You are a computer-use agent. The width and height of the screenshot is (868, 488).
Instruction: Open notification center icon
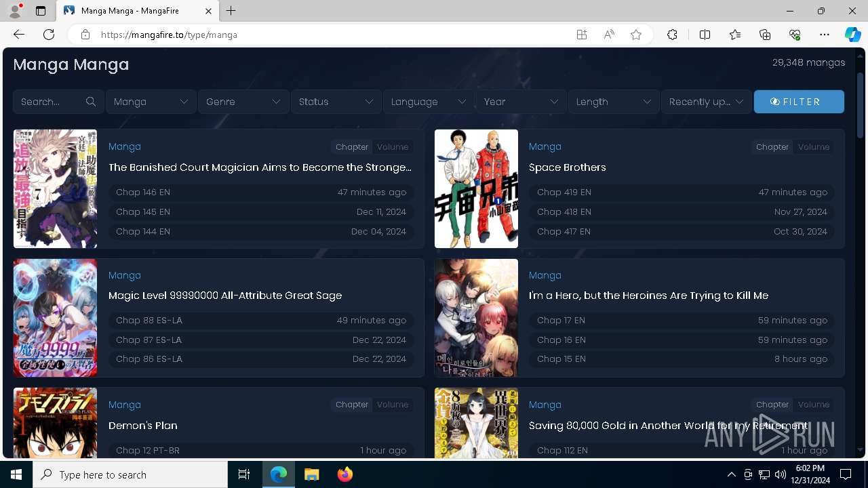(x=846, y=474)
